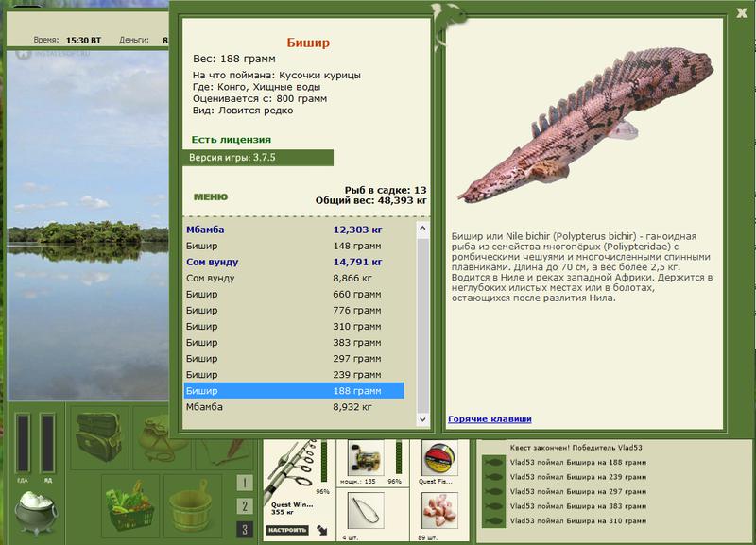Image resolution: width=756 pixels, height=545 pixels.
Task: Open the Горячие клавиши link
Action: (490, 418)
